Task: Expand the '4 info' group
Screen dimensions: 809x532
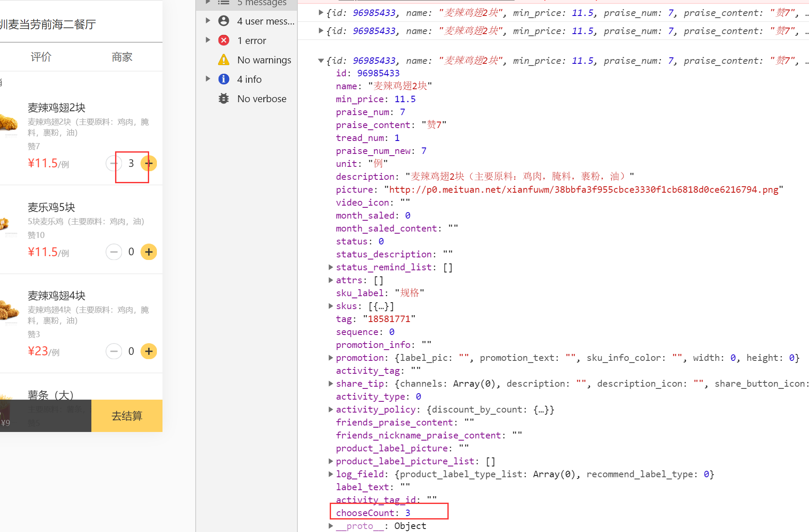Action: [x=208, y=79]
